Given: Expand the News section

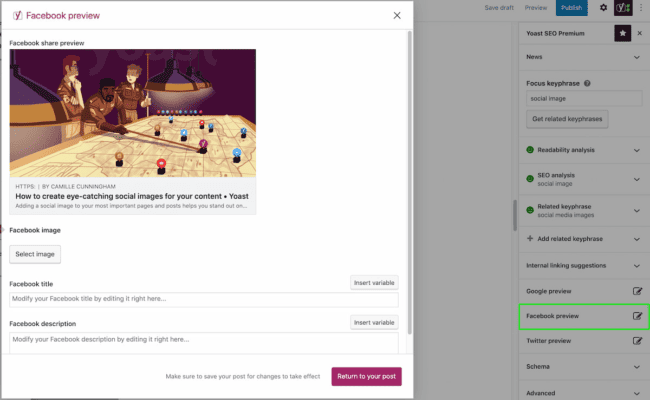Looking at the screenshot, I should click(637, 58).
